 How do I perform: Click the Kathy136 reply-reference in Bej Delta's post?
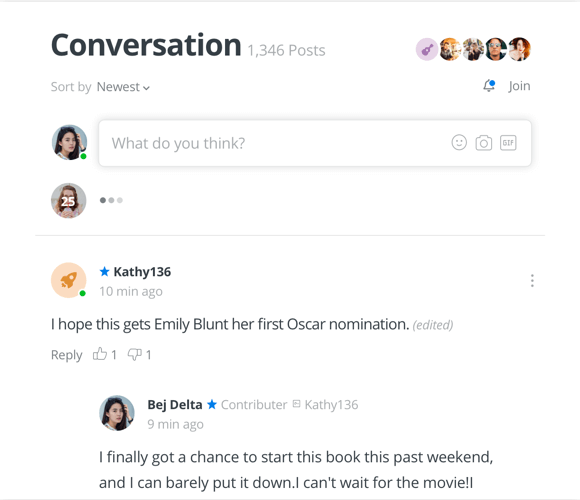click(331, 405)
